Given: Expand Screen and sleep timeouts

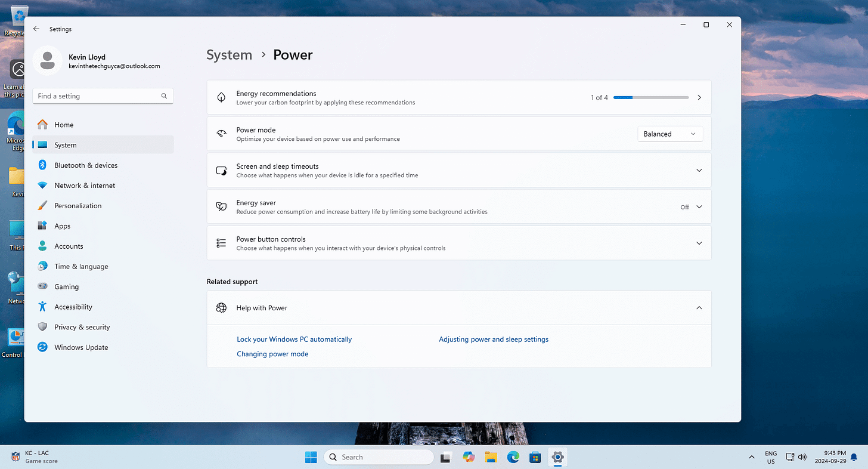Looking at the screenshot, I should pyautogui.click(x=698, y=170).
